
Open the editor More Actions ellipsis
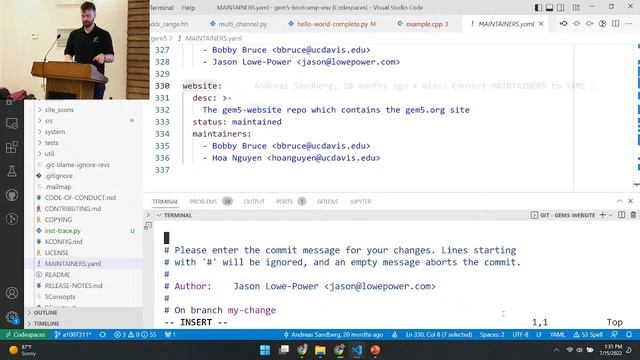[629, 24]
